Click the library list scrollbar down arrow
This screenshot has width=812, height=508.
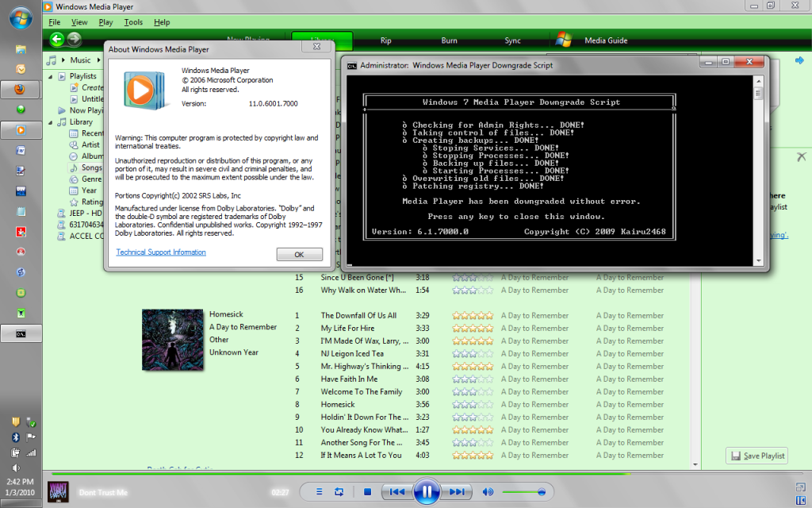[695, 464]
